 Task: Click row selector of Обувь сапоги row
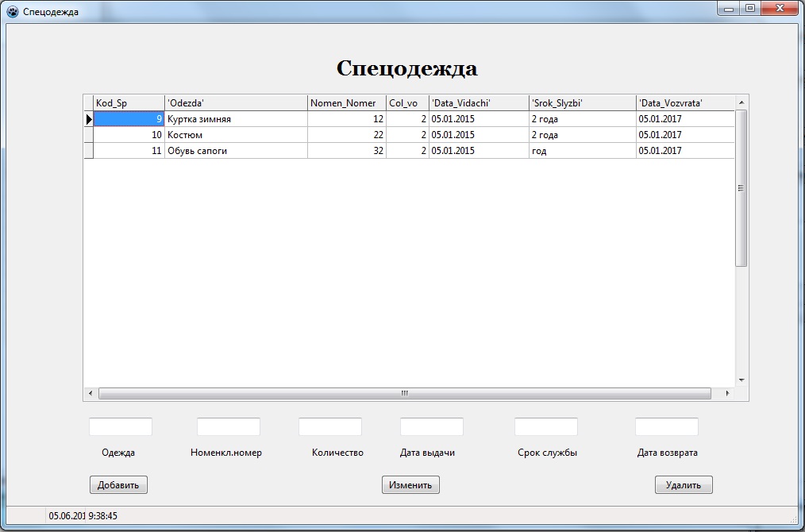coord(89,151)
